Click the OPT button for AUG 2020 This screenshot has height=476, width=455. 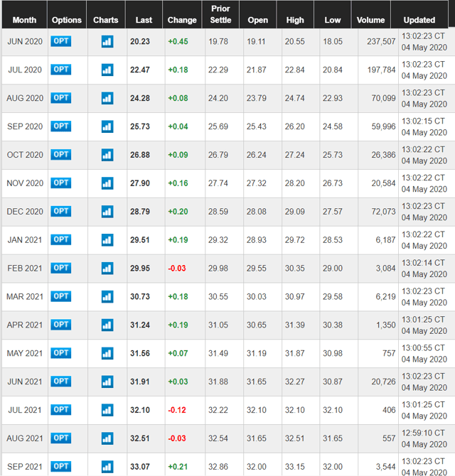pos(60,98)
